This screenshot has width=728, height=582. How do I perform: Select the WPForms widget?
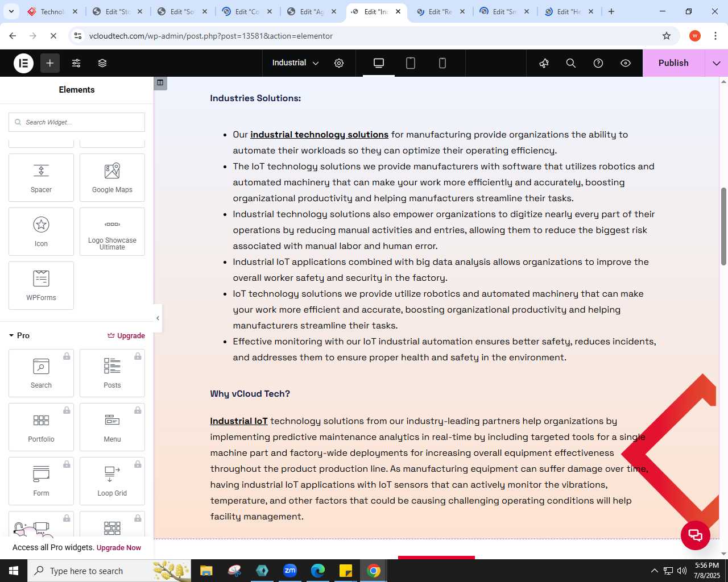click(x=41, y=285)
